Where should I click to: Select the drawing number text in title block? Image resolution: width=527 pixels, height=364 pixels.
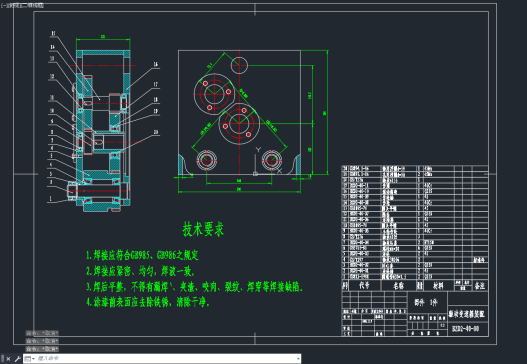tap(465, 328)
